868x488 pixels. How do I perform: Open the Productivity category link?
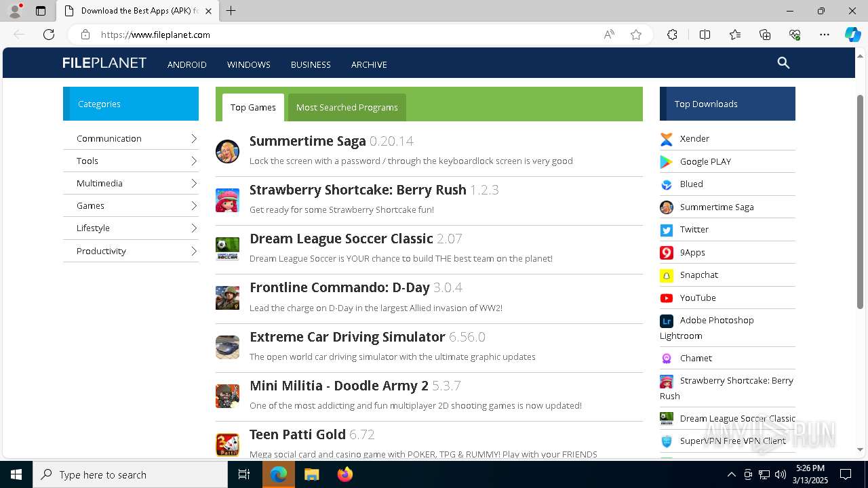click(x=101, y=251)
